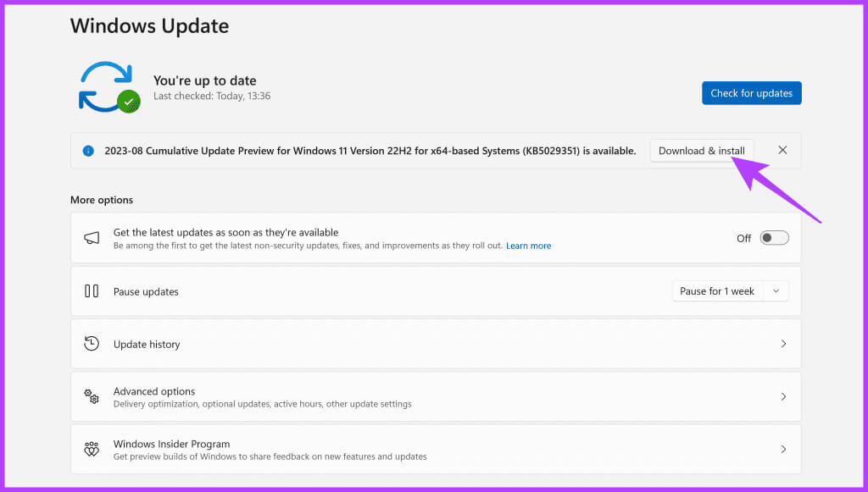Click the Off label beside the toggle
Image resolution: width=868 pixels, height=492 pixels.
[x=743, y=238]
